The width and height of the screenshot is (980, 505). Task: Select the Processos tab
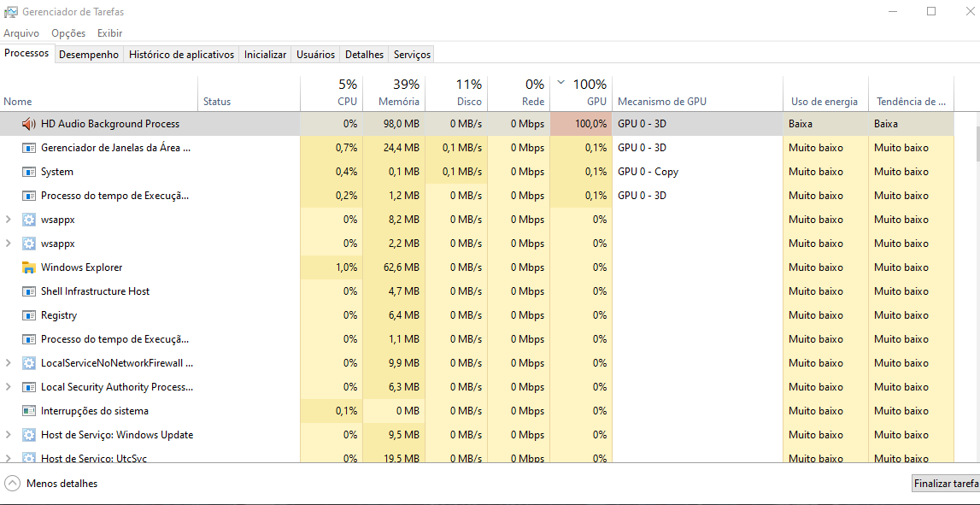pos(26,53)
